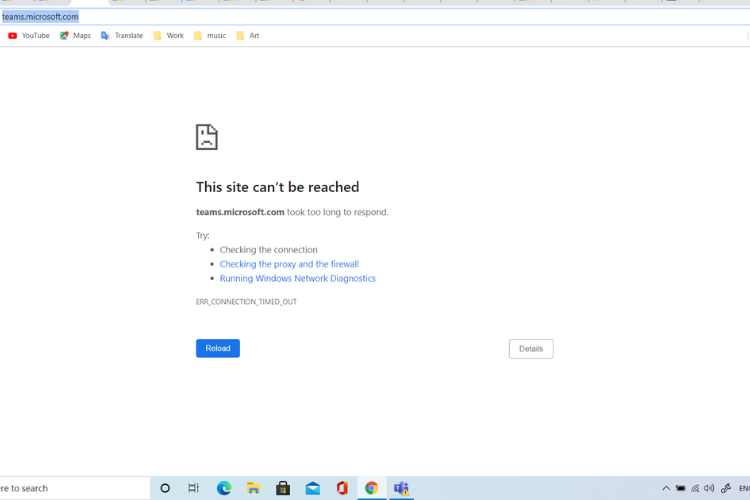Open 'Checking the proxy and the firewall' link
Screen dimensions: 750x500
click(289, 264)
